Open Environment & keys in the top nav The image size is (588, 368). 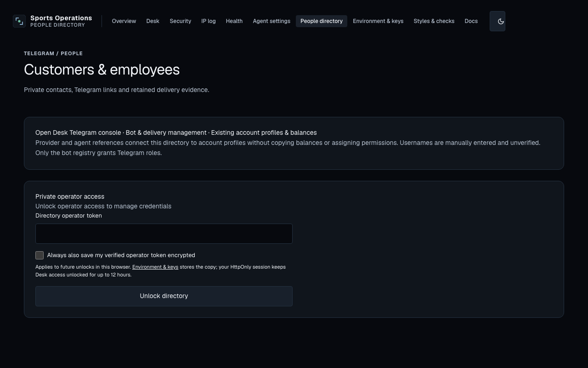[x=378, y=21]
